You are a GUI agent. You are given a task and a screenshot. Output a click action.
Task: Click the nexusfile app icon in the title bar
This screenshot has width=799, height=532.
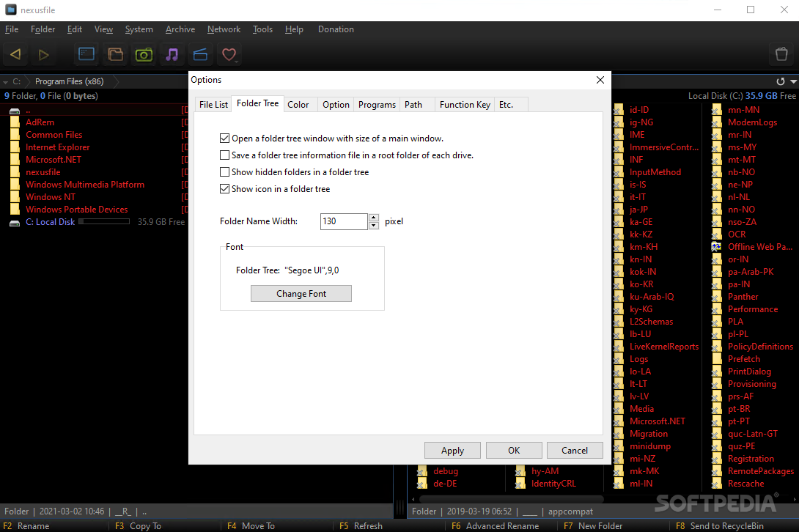point(11,10)
